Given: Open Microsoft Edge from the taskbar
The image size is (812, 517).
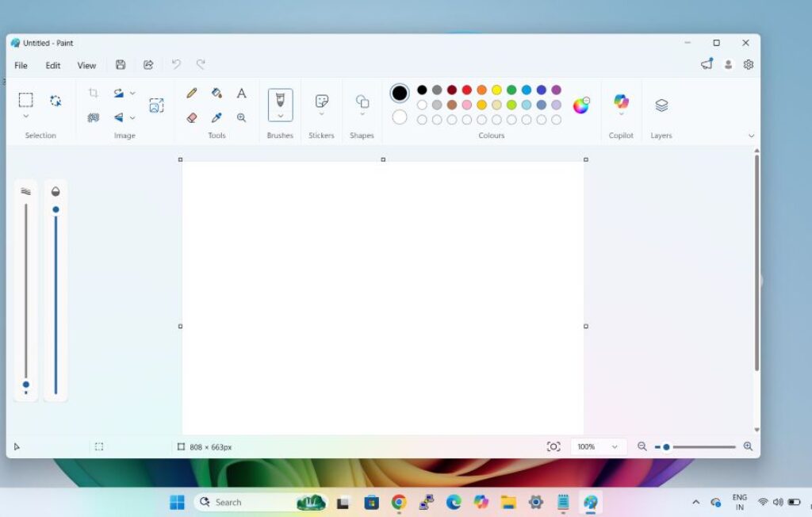Looking at the screenshot, I should pyautogui.click(x=454, y=502).
